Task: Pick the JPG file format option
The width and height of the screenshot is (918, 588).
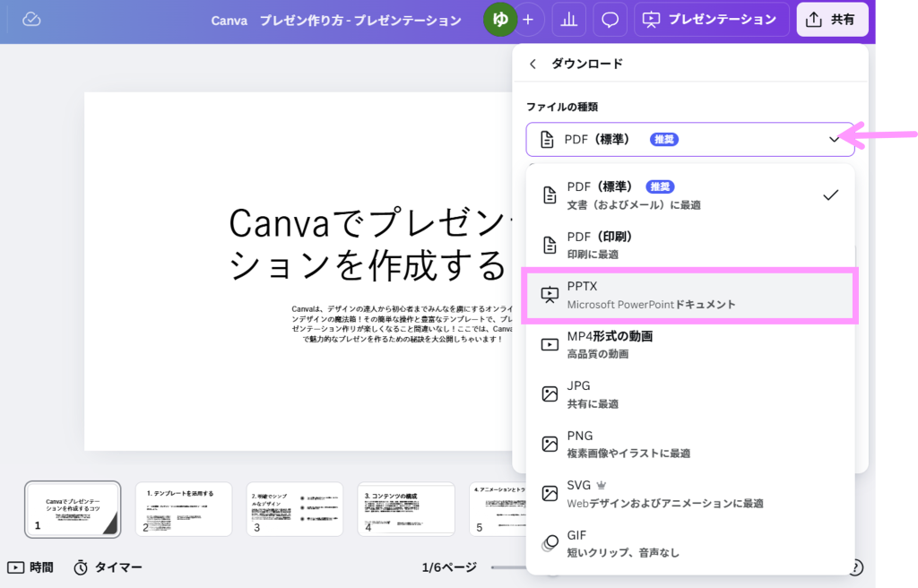Action: coord(689,394)
